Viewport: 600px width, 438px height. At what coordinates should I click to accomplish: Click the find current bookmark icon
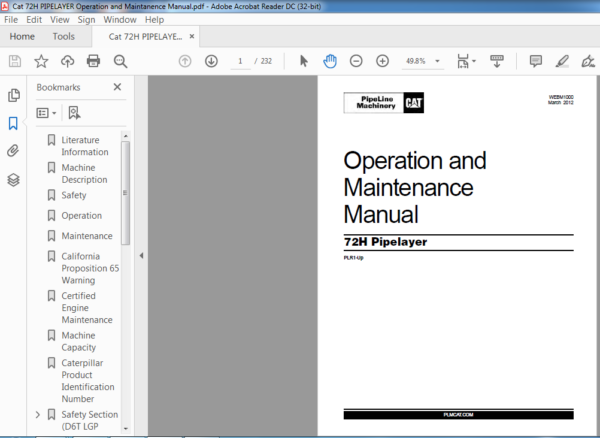coord(74,113)
